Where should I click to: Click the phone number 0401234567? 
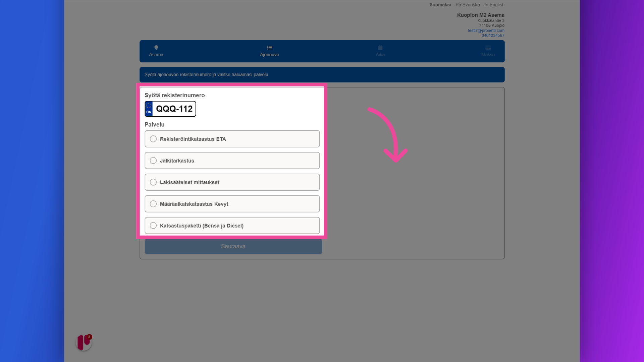click(x=493, y=36)
